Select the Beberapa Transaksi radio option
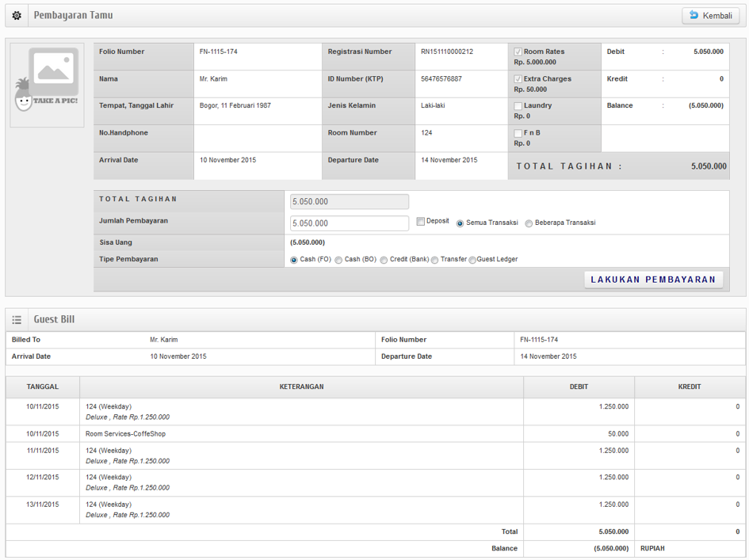 click(x=529, y=223)
